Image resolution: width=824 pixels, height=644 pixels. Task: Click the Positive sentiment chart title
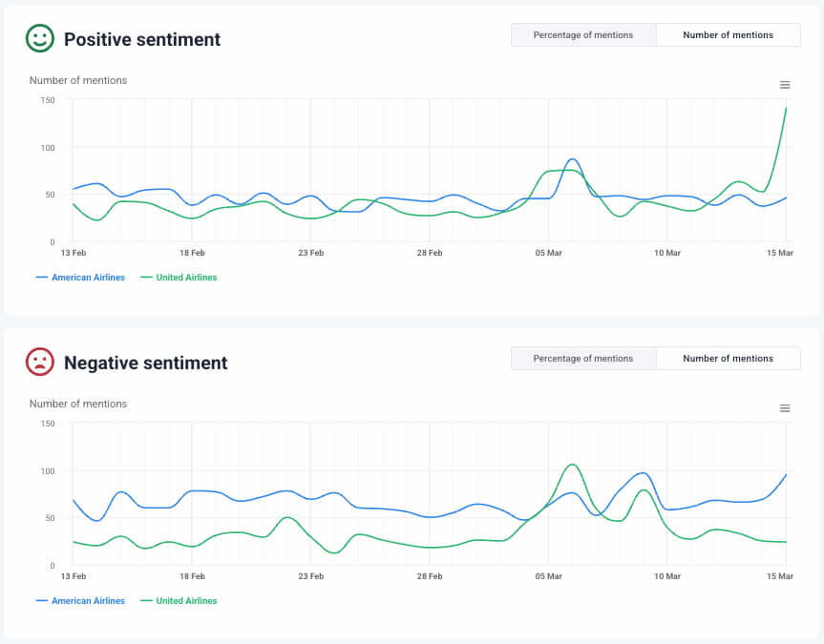(141, 40)
